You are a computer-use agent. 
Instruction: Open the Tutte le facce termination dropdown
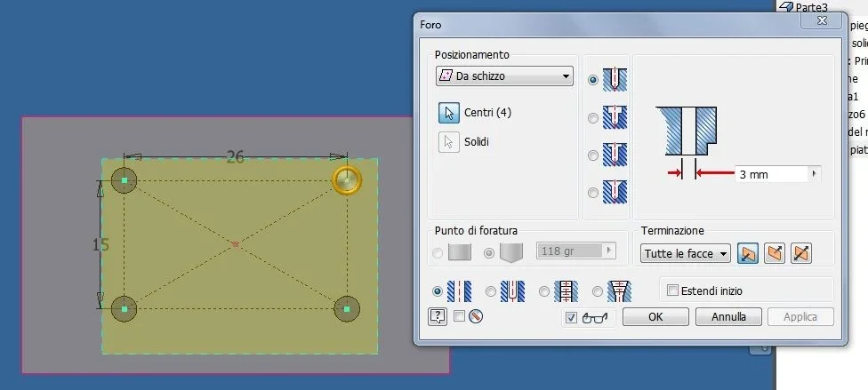pos(686,254)
